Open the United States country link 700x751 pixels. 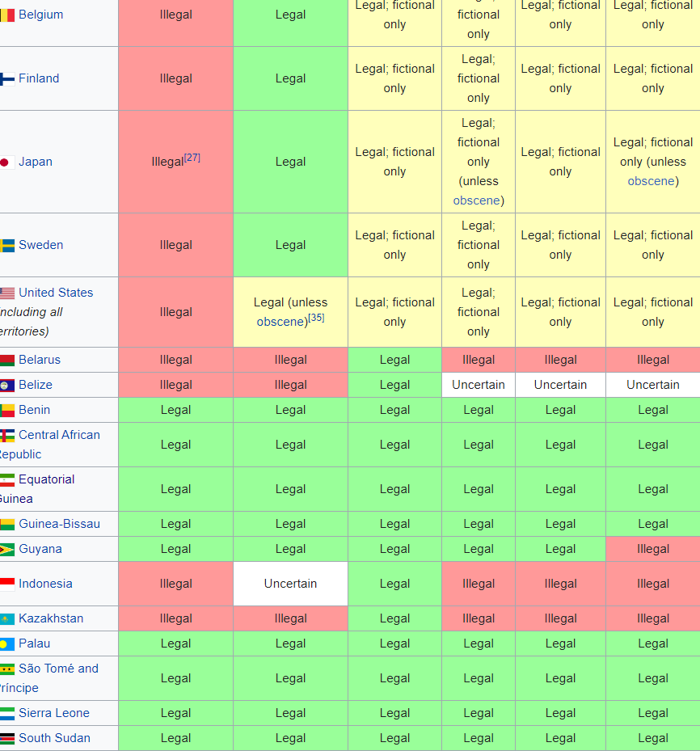tap(56, 292)
